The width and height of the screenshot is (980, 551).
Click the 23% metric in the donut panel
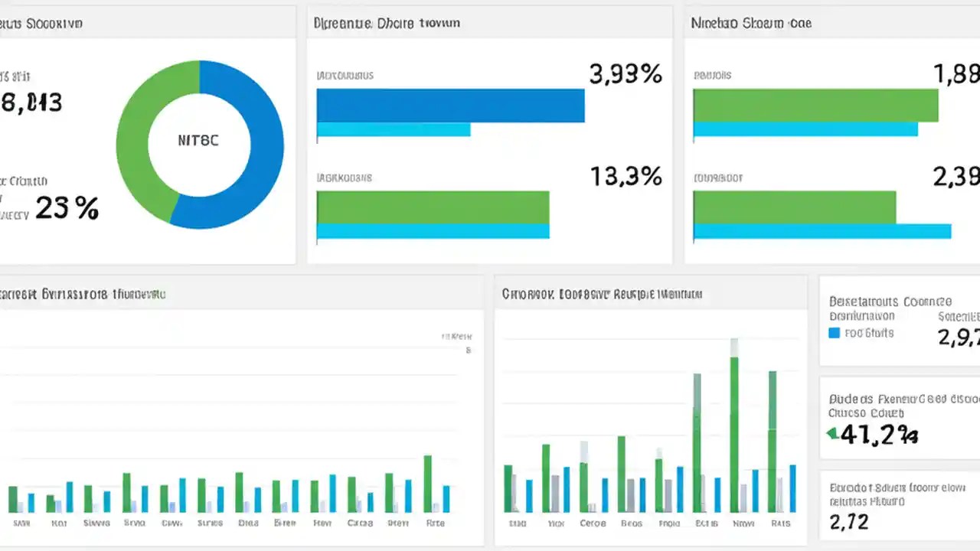[x=67, y=207]
